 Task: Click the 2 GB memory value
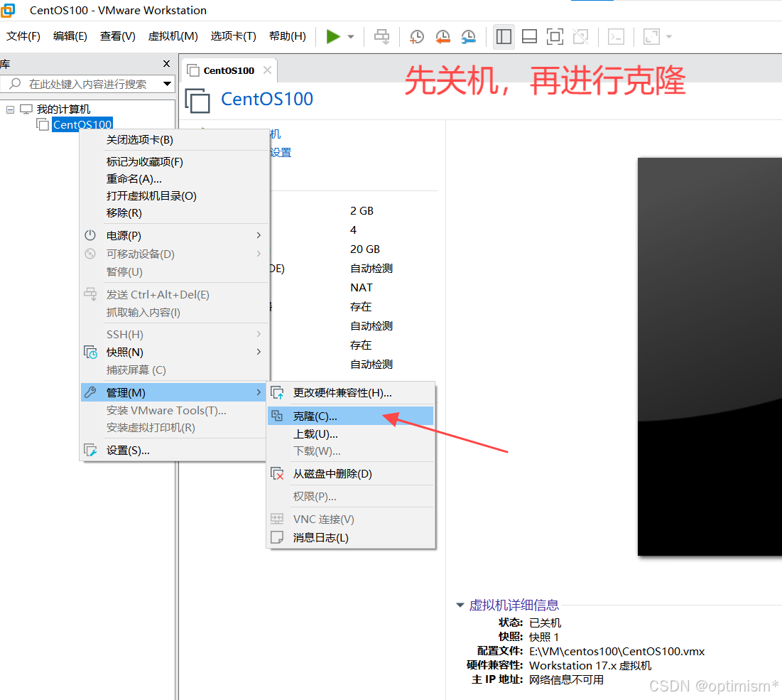[362, 211]
